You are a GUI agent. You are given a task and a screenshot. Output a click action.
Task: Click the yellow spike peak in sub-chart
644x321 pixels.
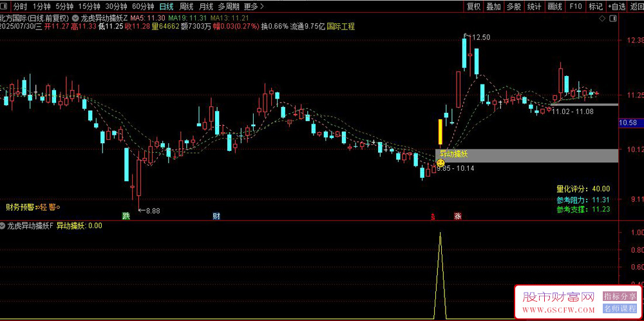click(x=440, y=233)
